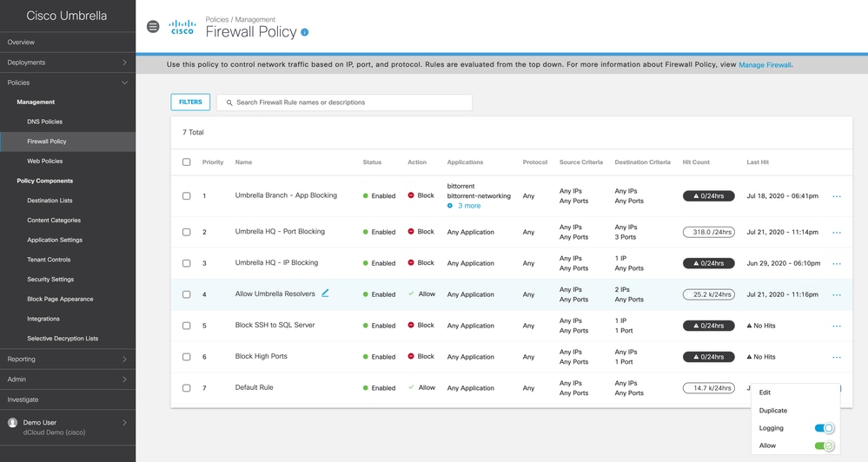This screenshot has width=868, height=462.
Task: Click the search magnifier icon
Action: [229, 103]
